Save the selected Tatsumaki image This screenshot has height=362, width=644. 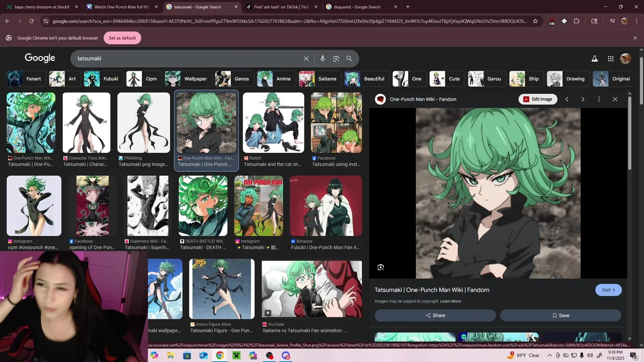tap(560, 315)
